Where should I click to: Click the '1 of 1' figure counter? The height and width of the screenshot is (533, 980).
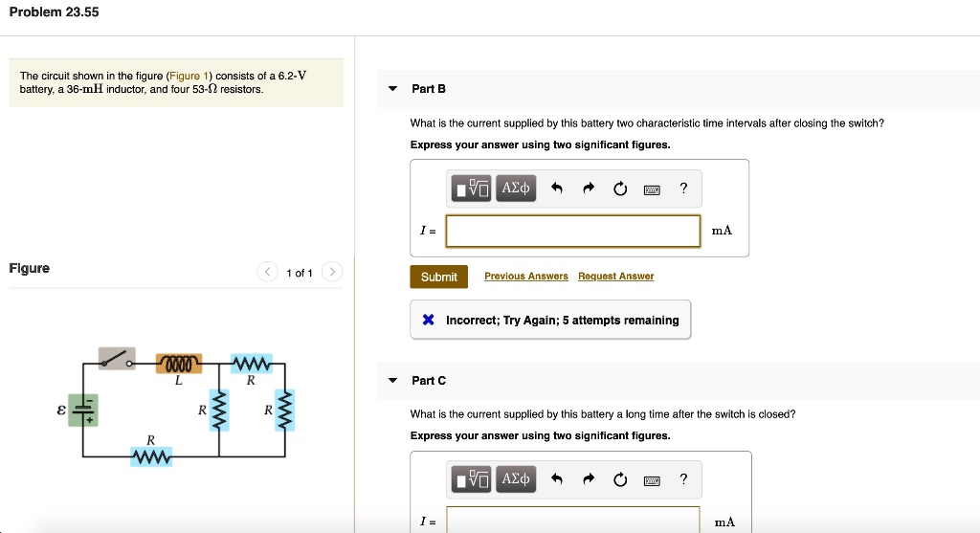pos(300,273)
